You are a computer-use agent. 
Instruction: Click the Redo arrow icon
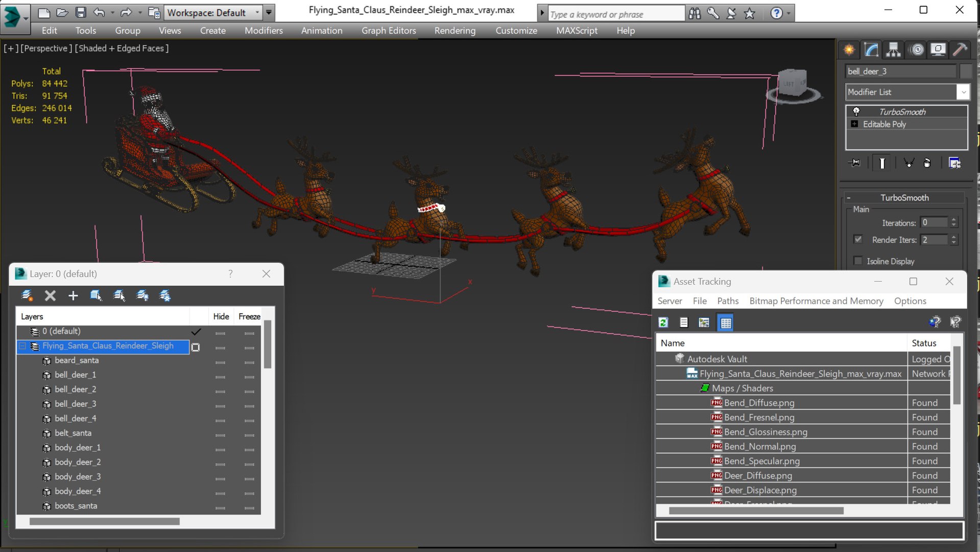coord(126,12)
